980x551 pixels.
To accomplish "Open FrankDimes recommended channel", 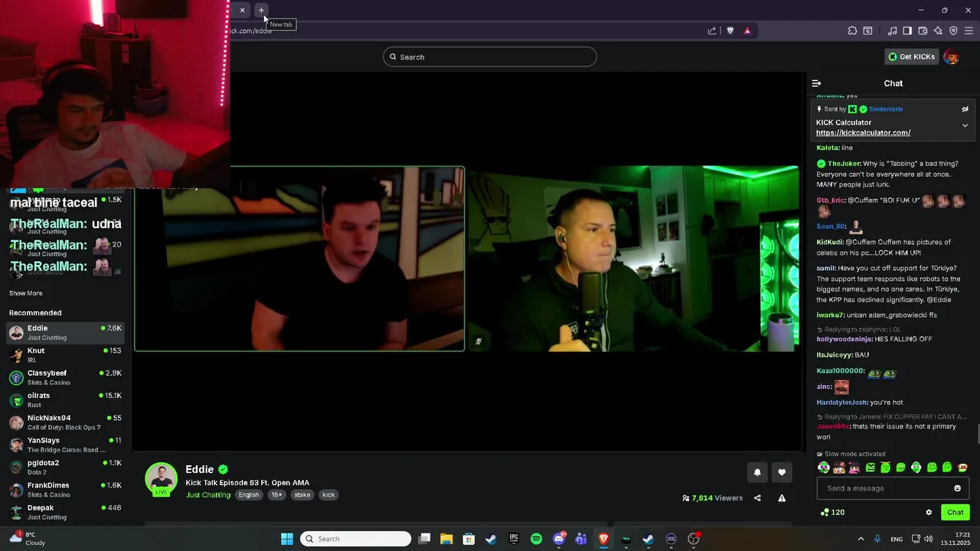I will click(x=66, y=490).
